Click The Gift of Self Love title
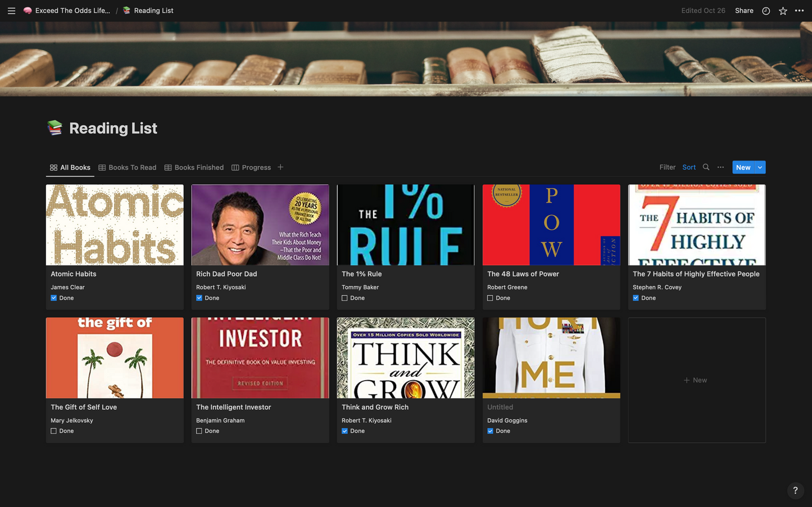The height and width of the screenshot is (507, 812). coord(84,407)
